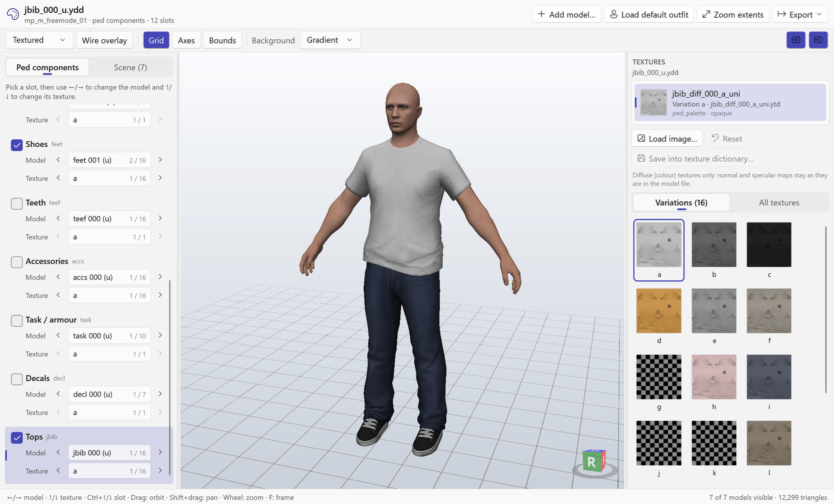Click the task 000 (u) model field
Viewport: 834px width, 504px height.
tap(109, 336)
